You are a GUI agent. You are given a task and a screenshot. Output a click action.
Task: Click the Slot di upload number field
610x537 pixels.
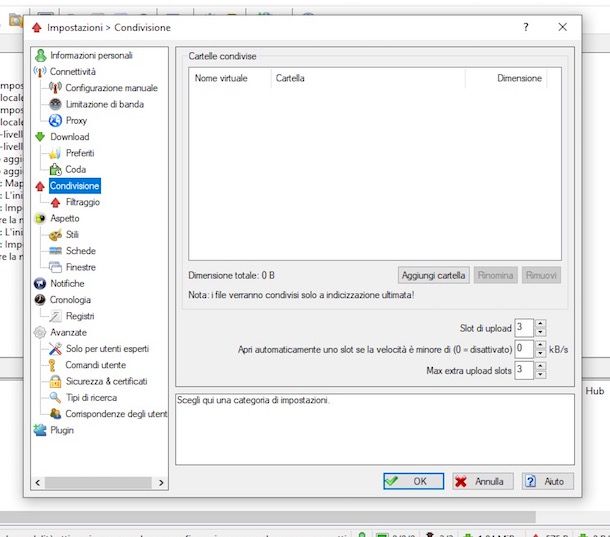pos(523,327)
